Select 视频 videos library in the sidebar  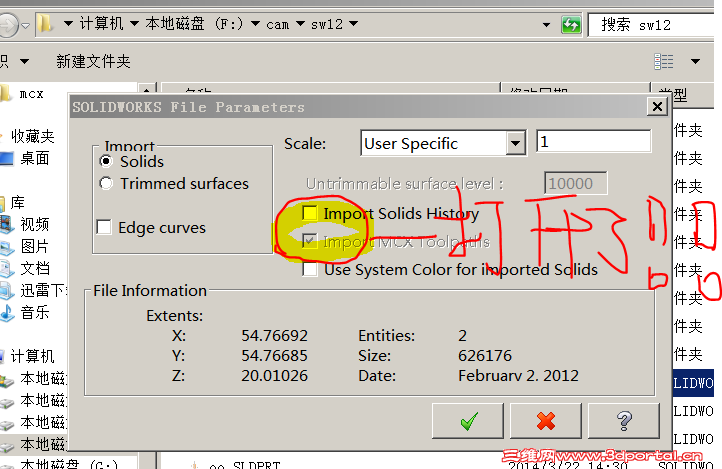(35, 225)
